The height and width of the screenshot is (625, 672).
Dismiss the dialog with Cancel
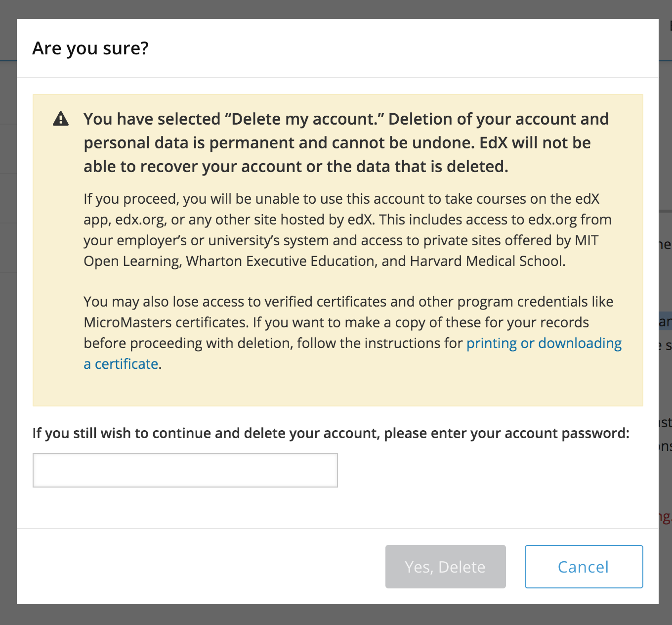(x=584, y=567)
